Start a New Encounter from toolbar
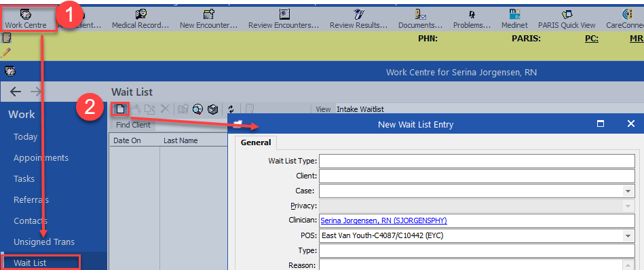 tap(208, 19)
